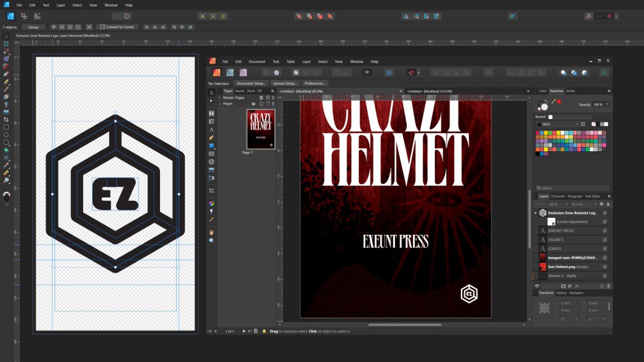The width and height of the screenshot is (644, 362).
Task: Select the Transparency tool in Publisher
Action: [x=211, y=211]
